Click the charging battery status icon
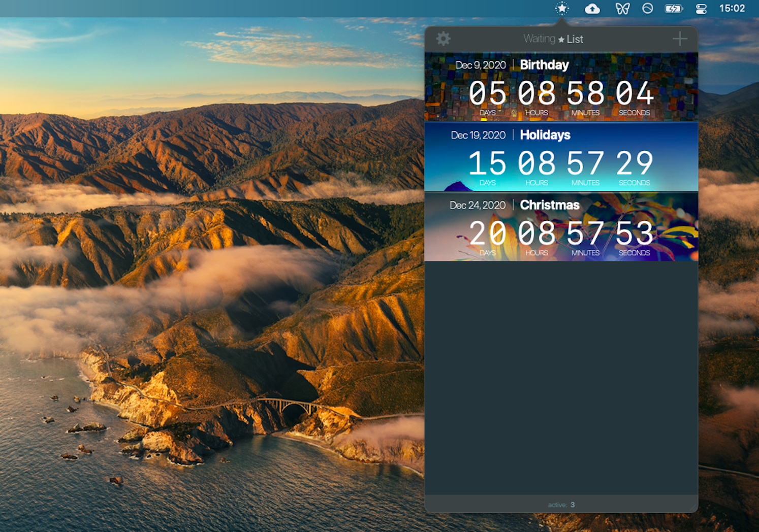Viewport: 759px width, 532px height. point(674,8)
